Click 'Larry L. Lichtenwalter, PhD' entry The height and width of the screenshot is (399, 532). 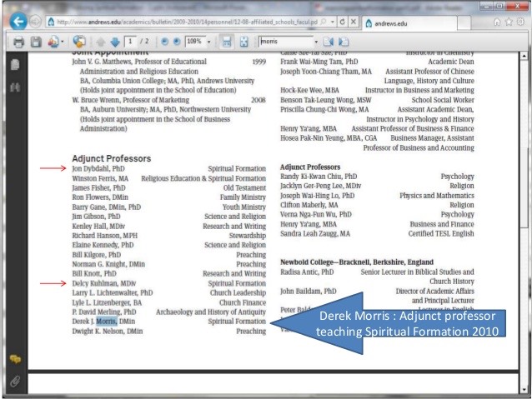pyautogui.click(x=113, y=293)
